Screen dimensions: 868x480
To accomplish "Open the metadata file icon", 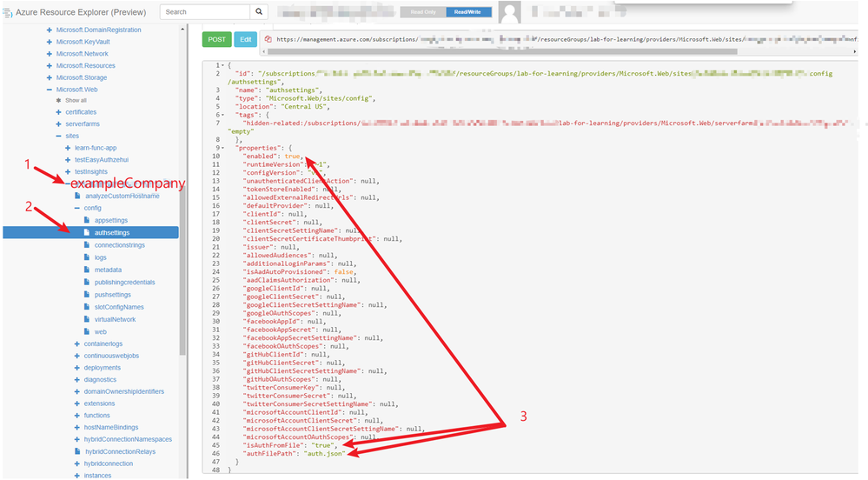I will [87, 270].
